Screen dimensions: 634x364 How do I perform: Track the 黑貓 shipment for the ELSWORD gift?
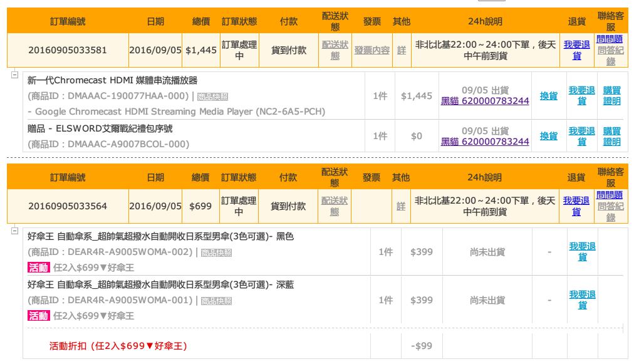(x=485, y=142)
